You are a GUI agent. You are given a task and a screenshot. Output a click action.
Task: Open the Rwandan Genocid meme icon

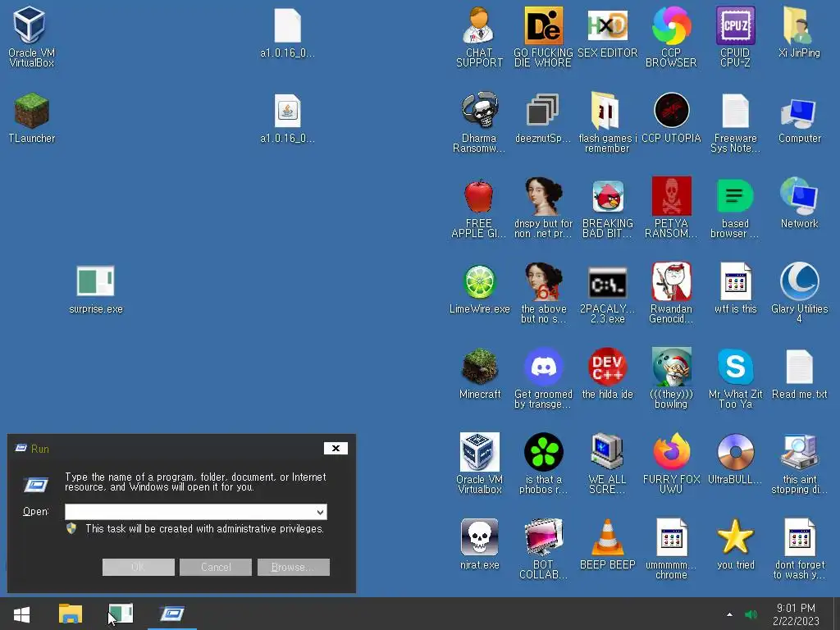(671, 281)
